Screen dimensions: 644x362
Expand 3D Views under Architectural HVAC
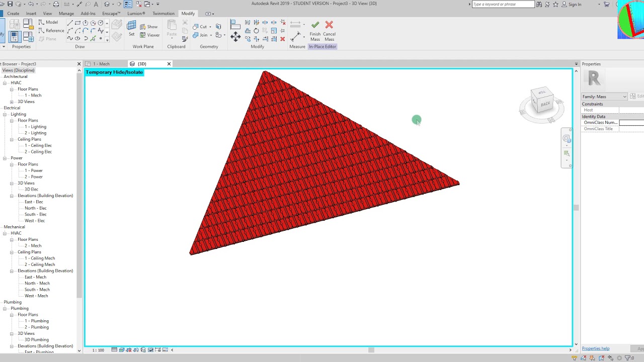12,102
